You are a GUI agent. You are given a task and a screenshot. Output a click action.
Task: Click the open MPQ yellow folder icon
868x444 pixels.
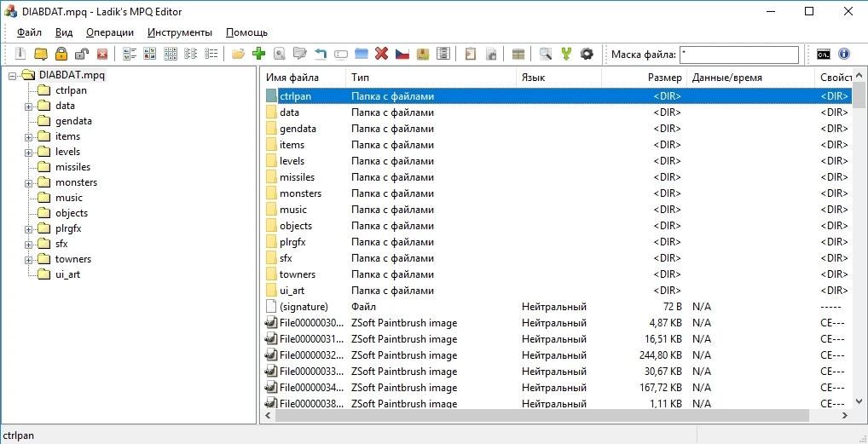[41, 54]
